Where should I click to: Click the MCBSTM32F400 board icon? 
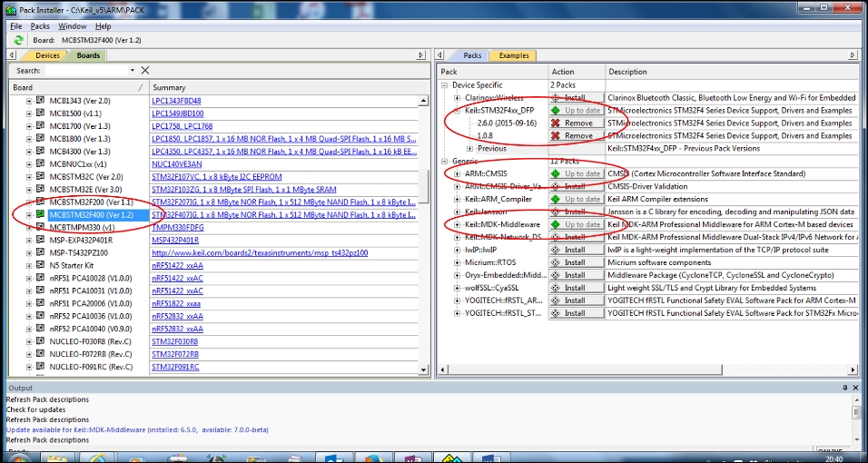tap(41, 215)
